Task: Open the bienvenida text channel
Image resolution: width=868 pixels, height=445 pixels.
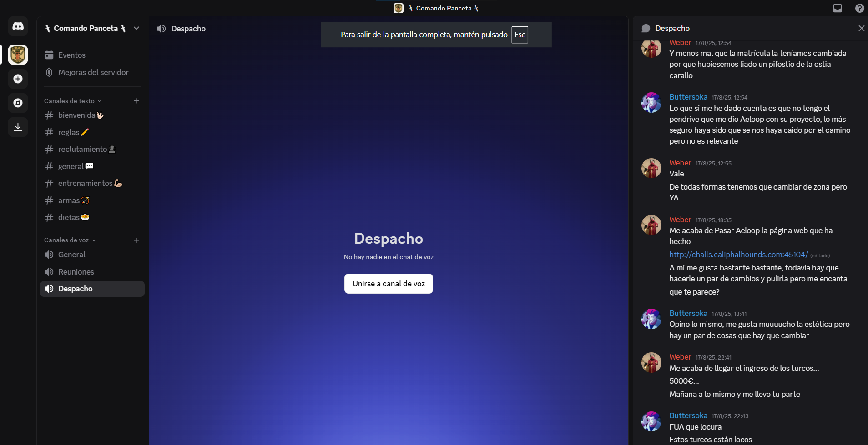Action: [x=92, y=115]
